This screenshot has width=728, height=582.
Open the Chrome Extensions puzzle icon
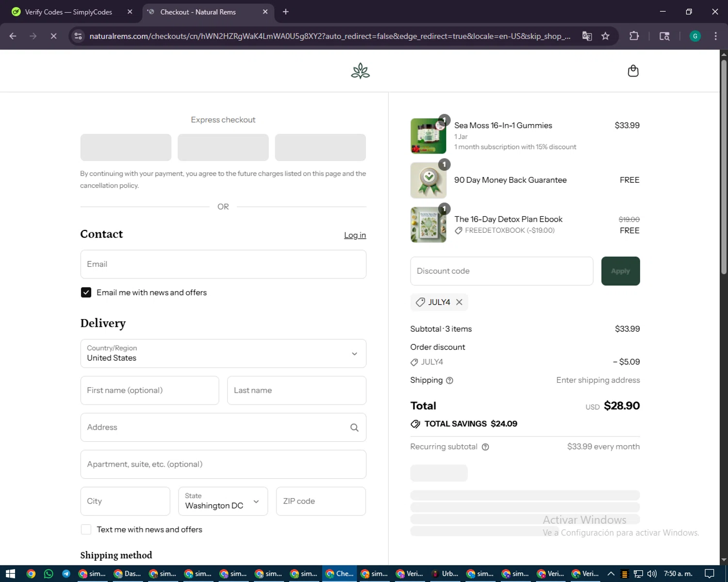click(x=634, y=36)
